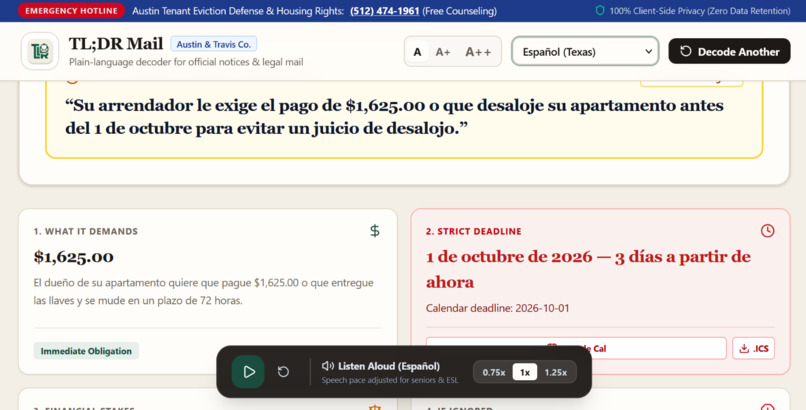Click the TL;DR Mail title text

(116, 44)
